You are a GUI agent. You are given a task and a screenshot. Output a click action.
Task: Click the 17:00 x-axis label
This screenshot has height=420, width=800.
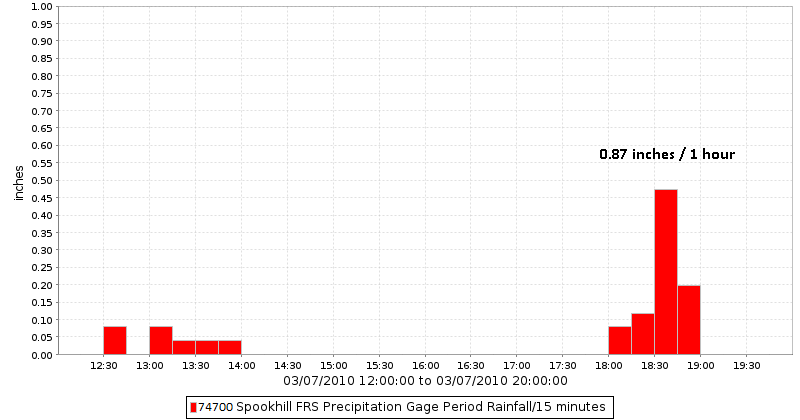click(517, 366)
